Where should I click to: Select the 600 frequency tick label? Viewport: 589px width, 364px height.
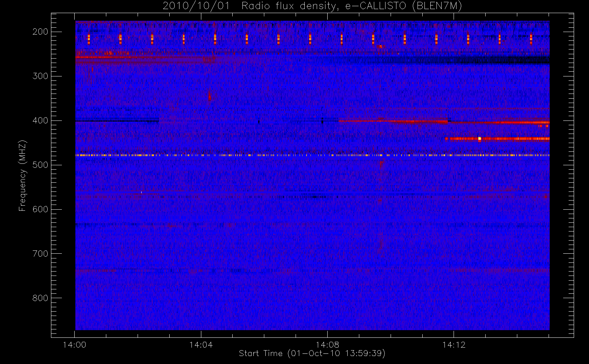click(40, 209)
